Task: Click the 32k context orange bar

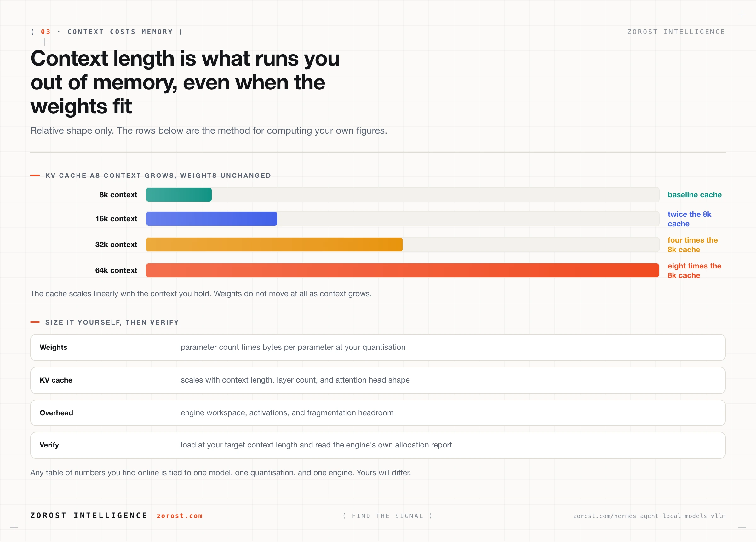Action: [x=274, y=245]
